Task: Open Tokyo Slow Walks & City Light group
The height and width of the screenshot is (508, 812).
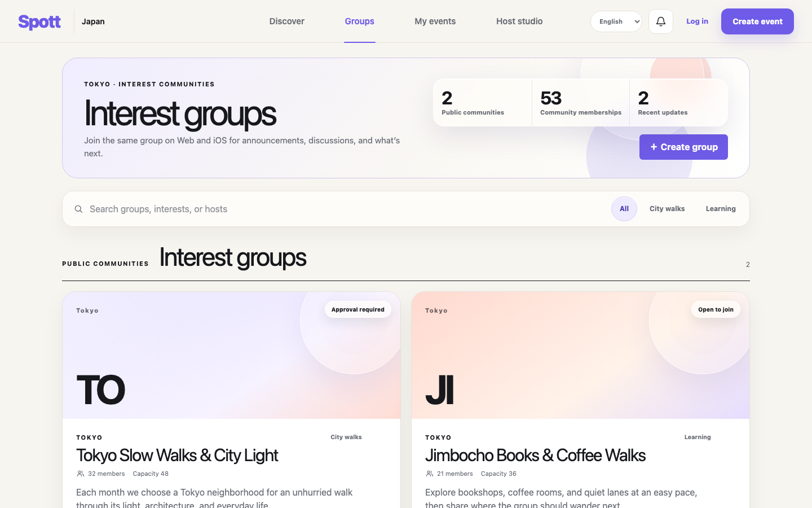Action: click(x=177, y=456)
